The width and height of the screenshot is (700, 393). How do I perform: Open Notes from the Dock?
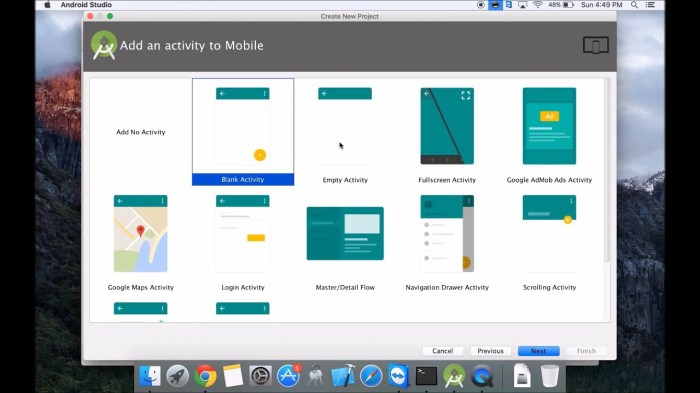point(233,376)
